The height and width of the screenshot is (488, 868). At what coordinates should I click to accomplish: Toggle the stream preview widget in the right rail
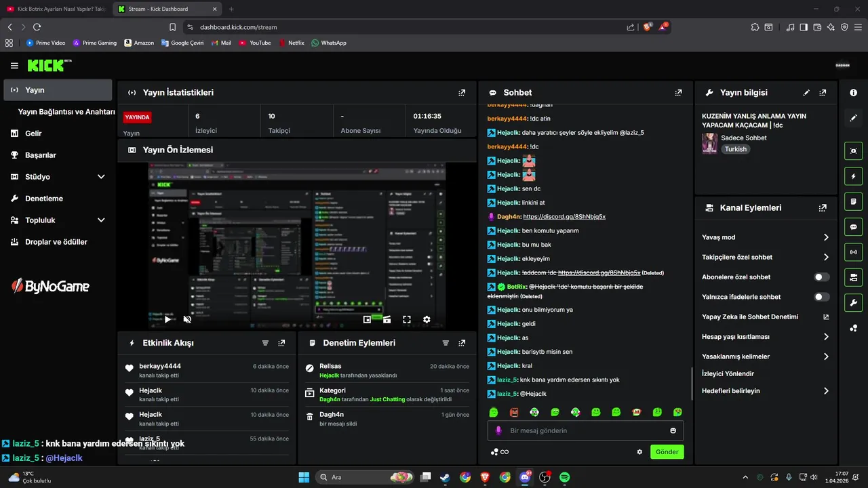(x=853, y=151)
